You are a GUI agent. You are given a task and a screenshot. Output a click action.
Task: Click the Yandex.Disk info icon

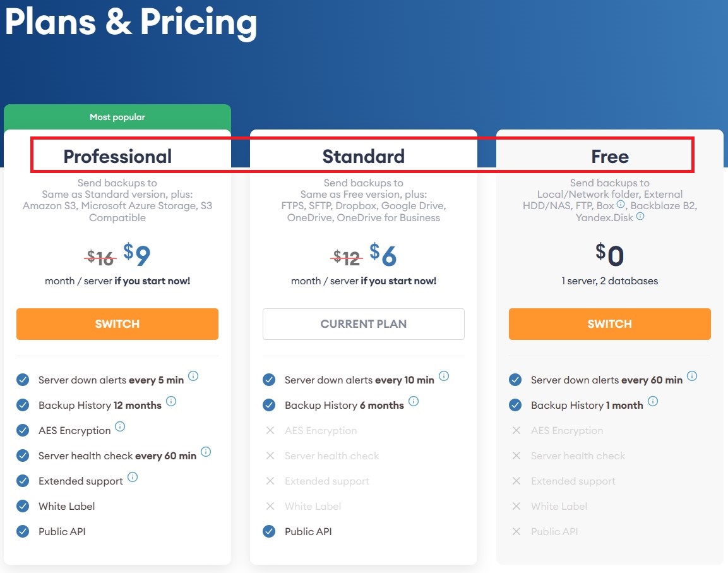click(640, 216)
